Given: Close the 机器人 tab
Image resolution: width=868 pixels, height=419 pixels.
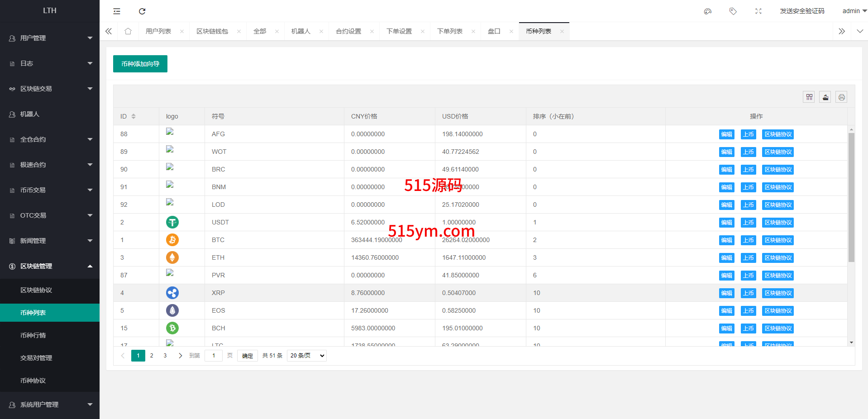Looking at the screenshot, I should pos(321,32).
